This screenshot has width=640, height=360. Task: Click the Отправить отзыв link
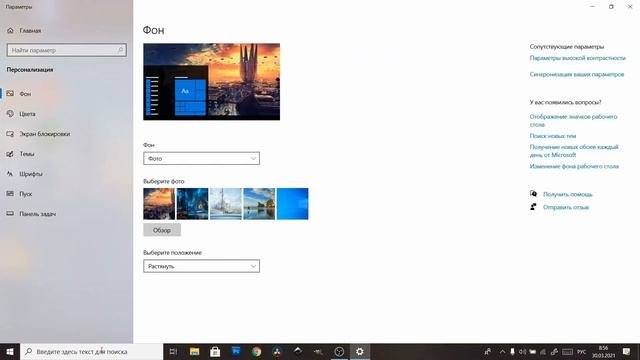(566, 207)
